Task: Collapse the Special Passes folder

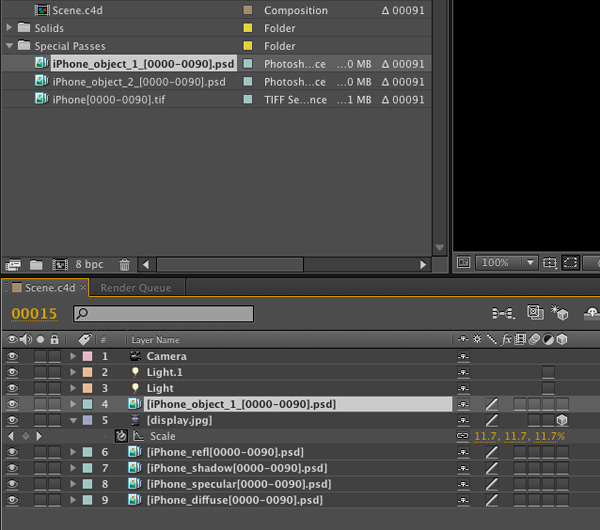Action: tap(10, 46)
